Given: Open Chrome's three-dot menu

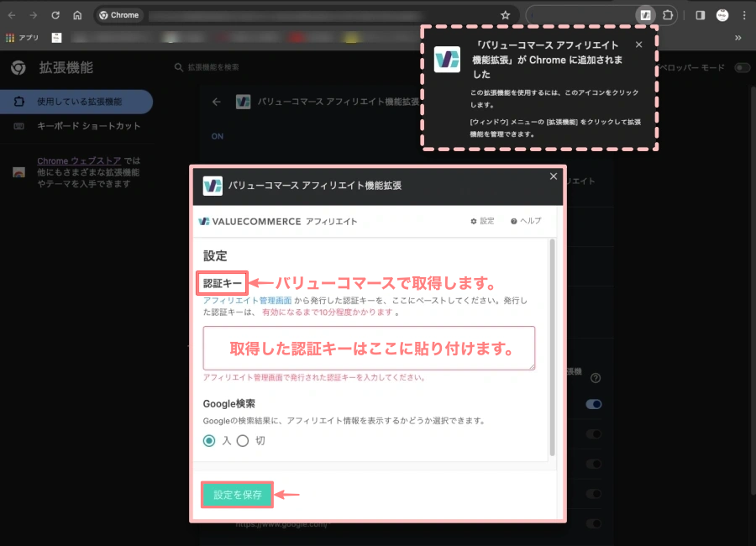Looking at the screenshot, I should [x=744, y=15].
